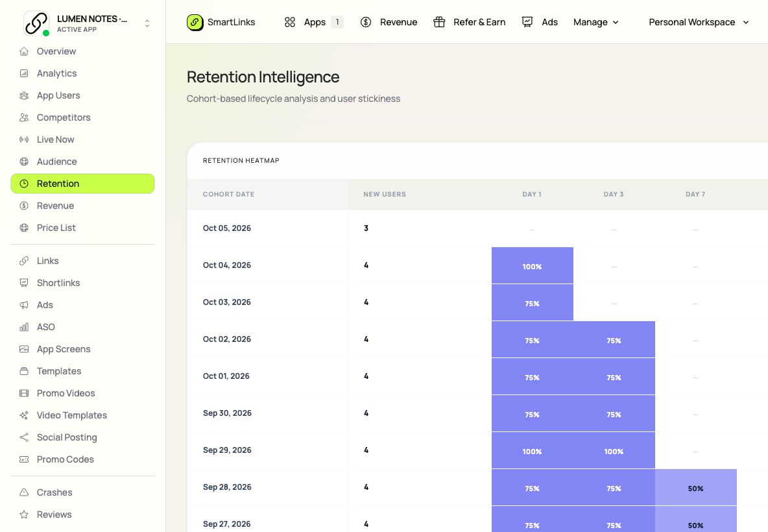Viewport: 768px width, 532px height.
Task: Click the Apps count badge showing 1
Action: (x=337, y=22)
